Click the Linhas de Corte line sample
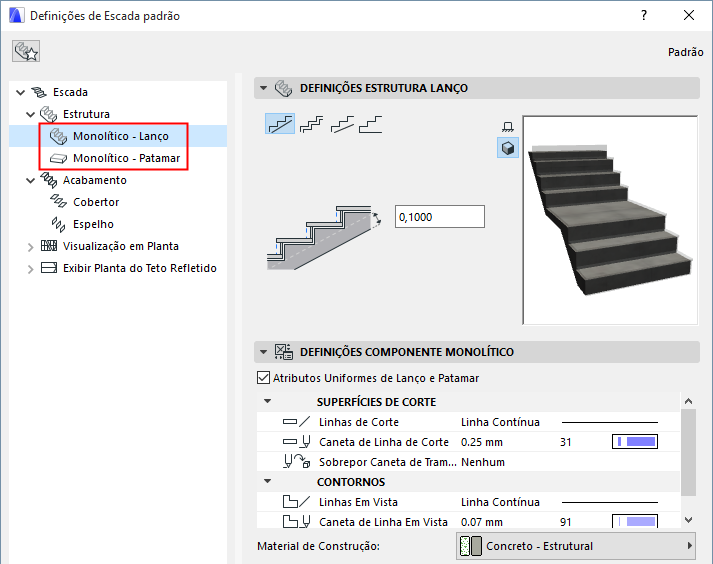 click(x=610, y=423)
